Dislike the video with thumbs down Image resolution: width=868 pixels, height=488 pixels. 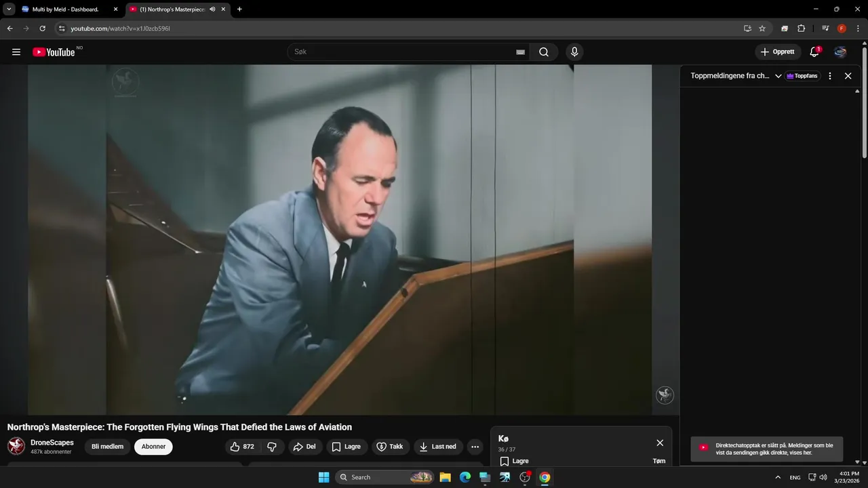(272, 447)
